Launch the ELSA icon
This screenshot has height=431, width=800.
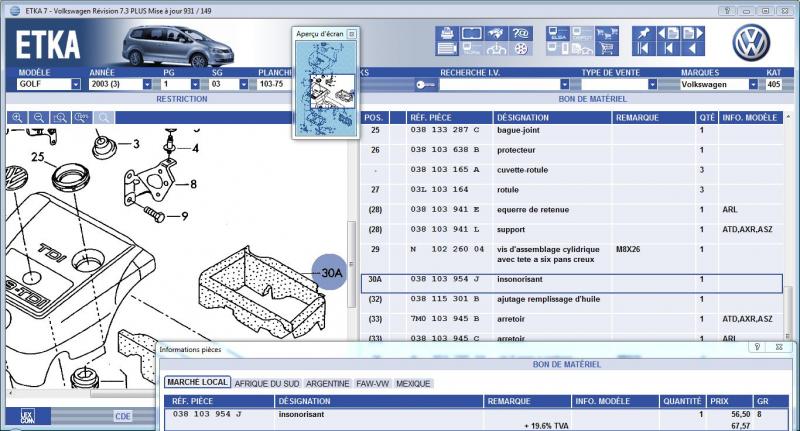pyautogui.click(x=557, y=34)
